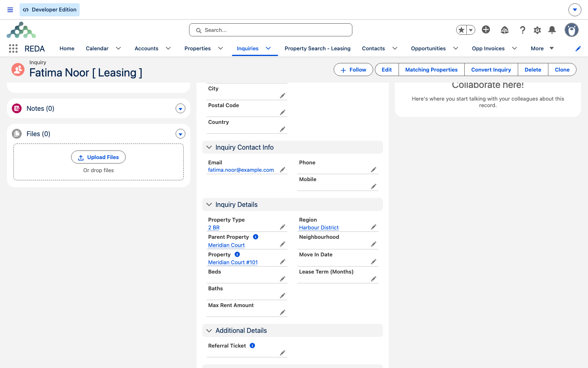Viewport: 588px width, 368px height.
Task: Click the Clone button
Action: pos(562,70)
